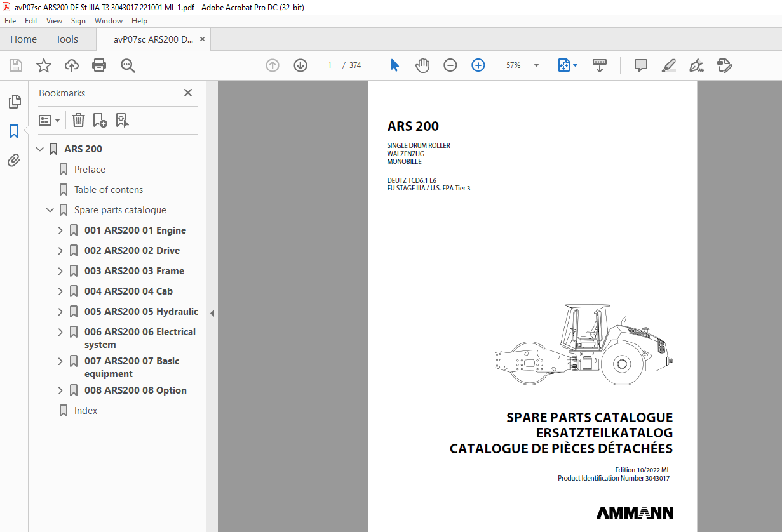Switch to the Home tab

[x=24, y=39]
